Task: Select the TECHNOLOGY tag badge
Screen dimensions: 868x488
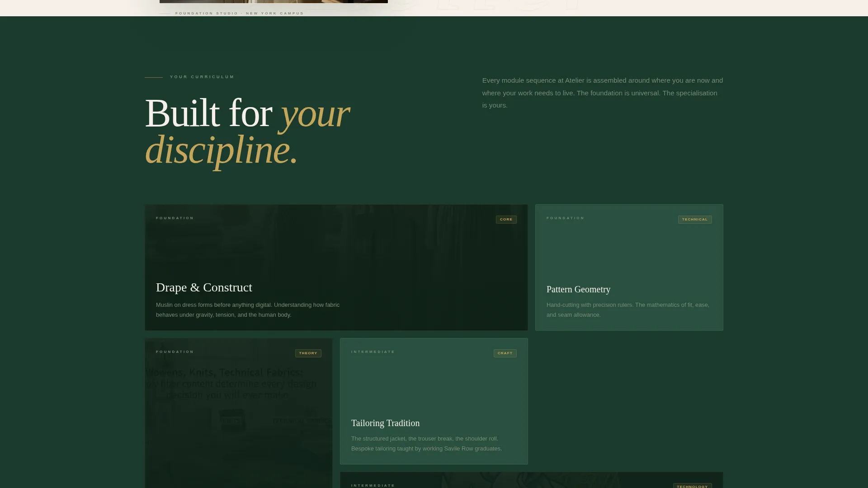Action: [692, 486]
